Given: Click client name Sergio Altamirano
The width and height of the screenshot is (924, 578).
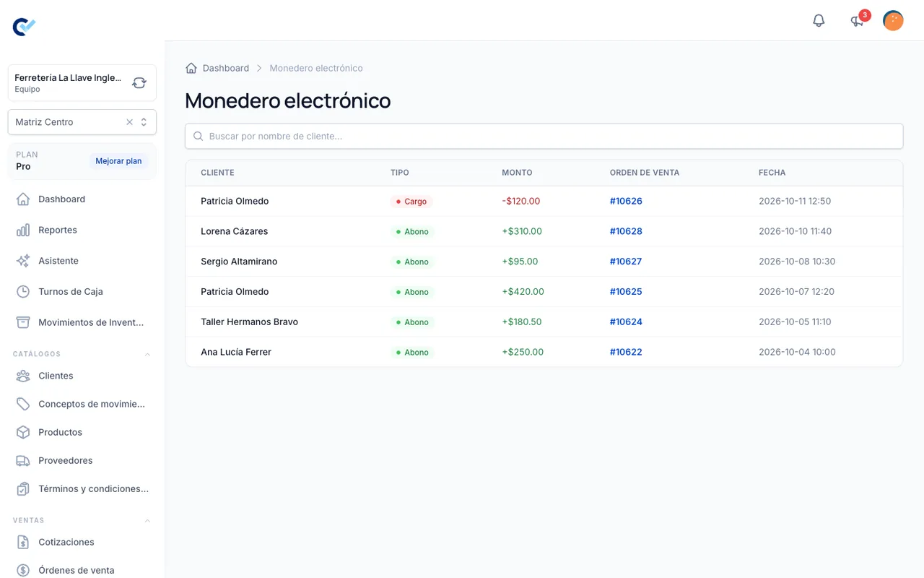Looking at the screenshot, I should coord(239,262).
